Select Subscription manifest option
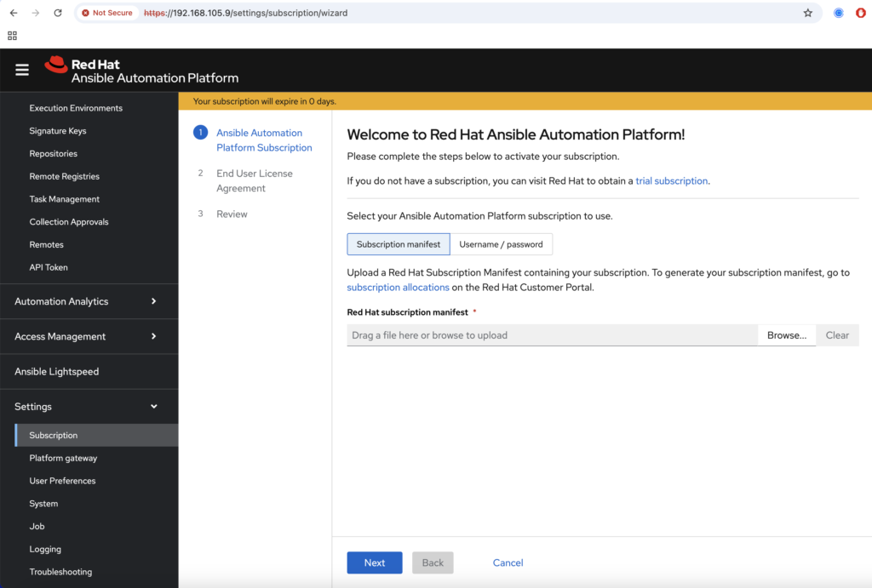The image size is (872, 588). (399, 244)
